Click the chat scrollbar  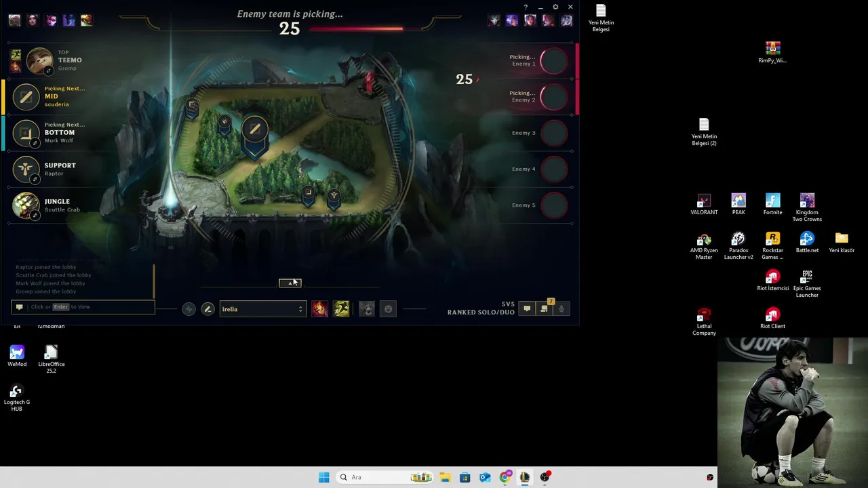154,281
